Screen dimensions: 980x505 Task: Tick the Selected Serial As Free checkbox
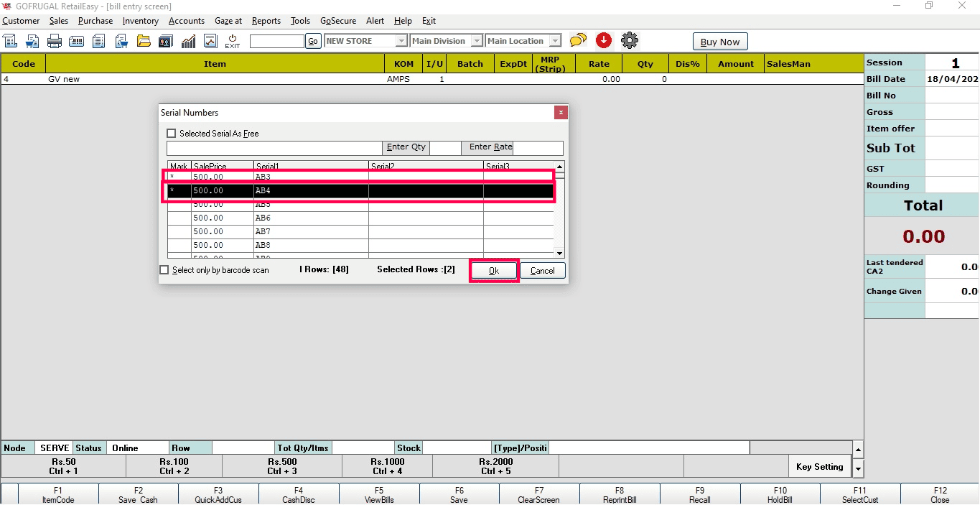click(x=171, y=134)
